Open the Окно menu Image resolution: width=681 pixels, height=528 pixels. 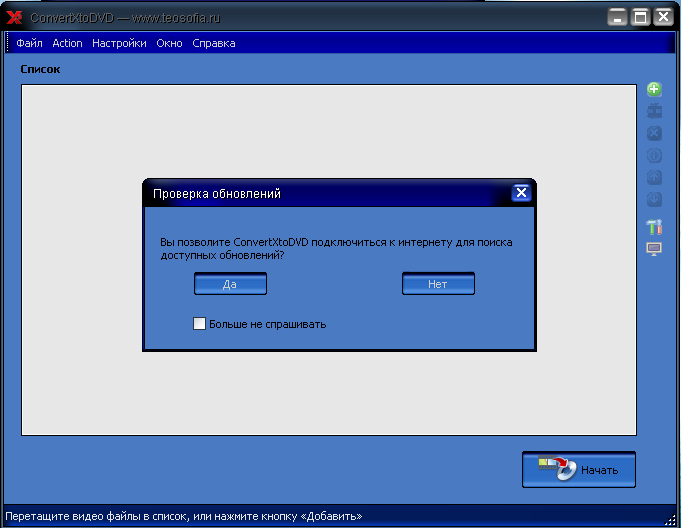(169, 43)
